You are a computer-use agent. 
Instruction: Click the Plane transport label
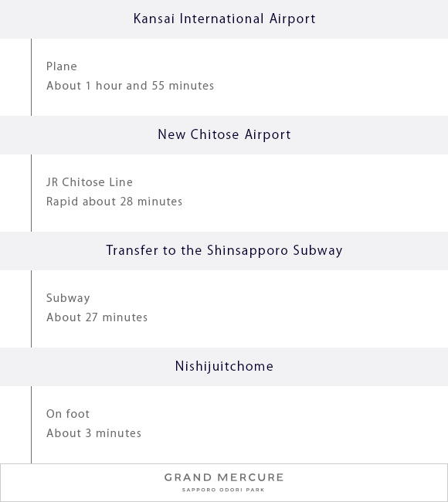pos(62,66)
